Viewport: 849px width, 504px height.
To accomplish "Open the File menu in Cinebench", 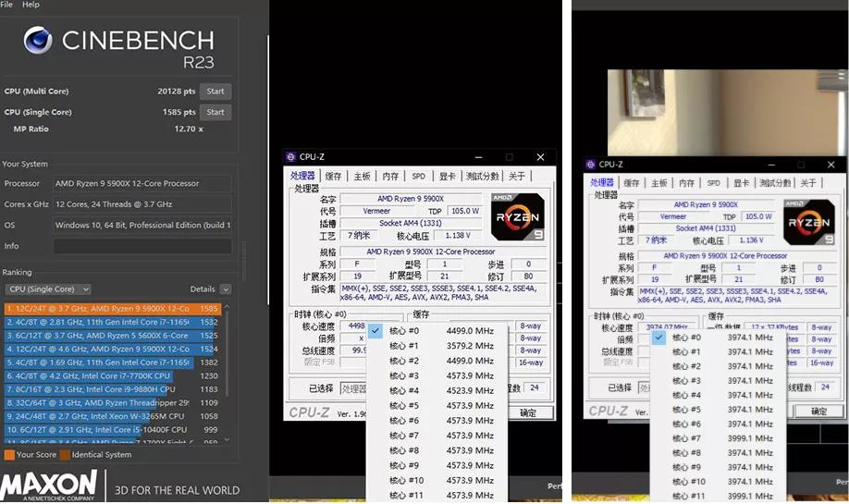I will point(6,5).
